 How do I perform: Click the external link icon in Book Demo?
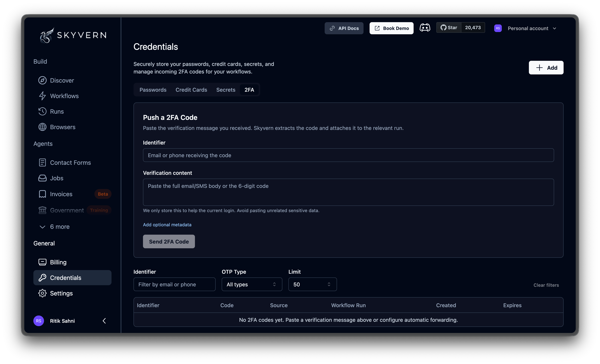click(x=377, y=28)
